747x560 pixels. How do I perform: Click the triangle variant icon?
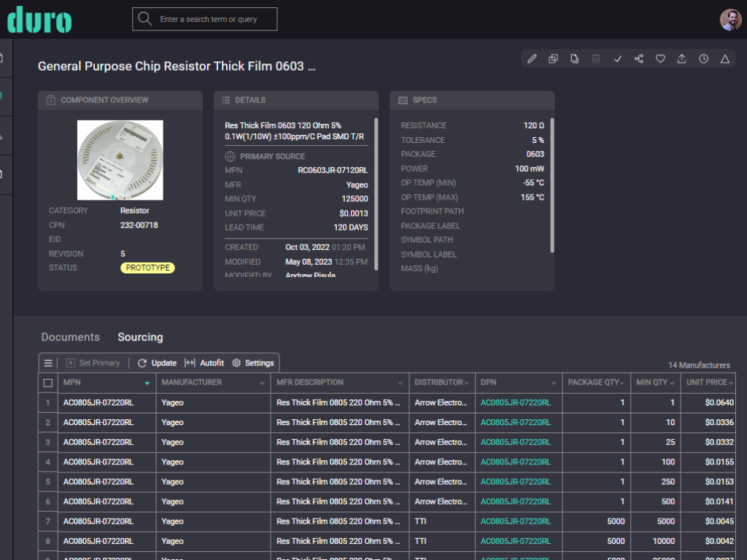pyautogui.click(x=725, y=58)
